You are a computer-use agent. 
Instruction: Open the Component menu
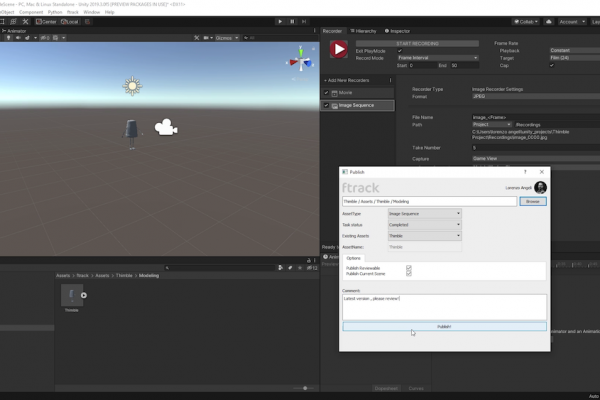coord(31,12)
